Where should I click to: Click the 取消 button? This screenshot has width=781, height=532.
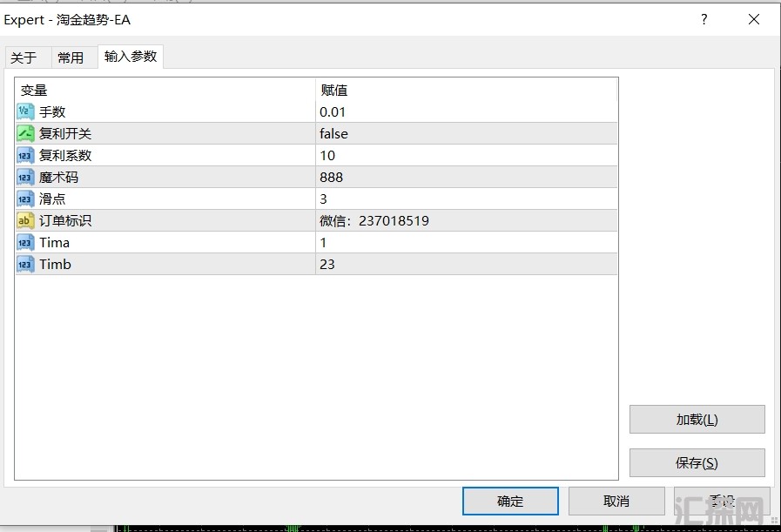tap(616, 501)
